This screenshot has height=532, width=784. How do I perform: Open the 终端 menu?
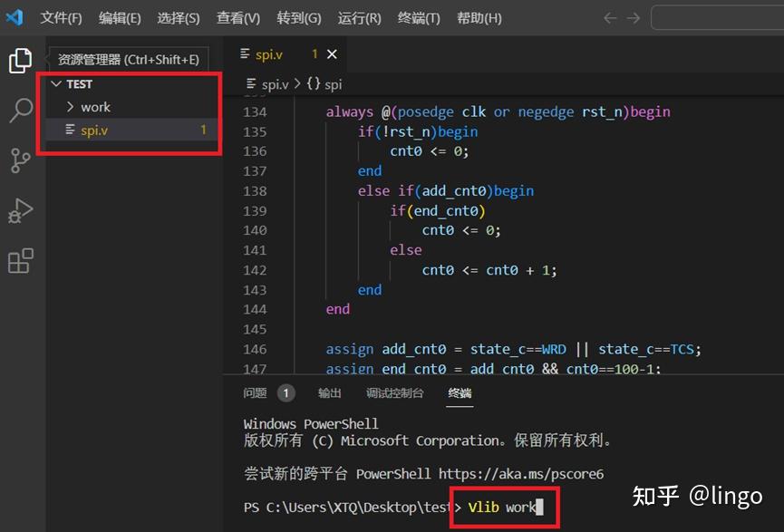(x=418, y=16)
